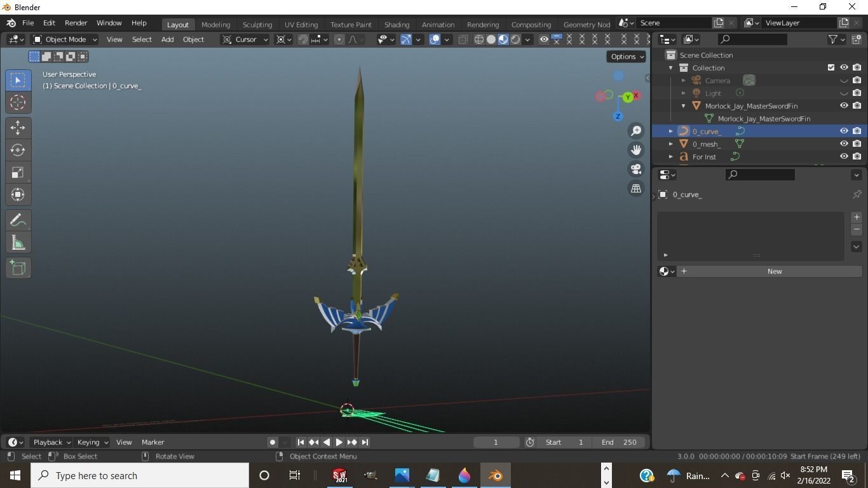Image resolution: width=868 pixels, height=488 pixels.
Task: Jump to the timeline start frame
Action: [301, 442]
